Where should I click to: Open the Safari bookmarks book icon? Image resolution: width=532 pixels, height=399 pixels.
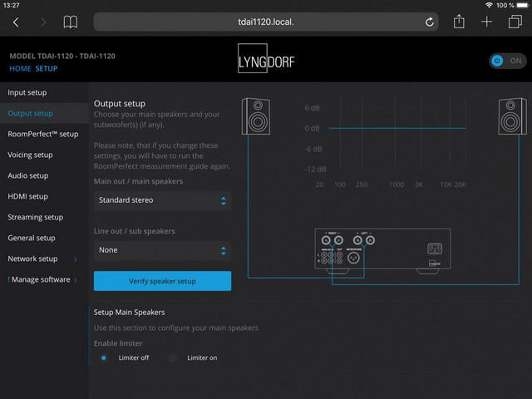(x=71, y=22)
